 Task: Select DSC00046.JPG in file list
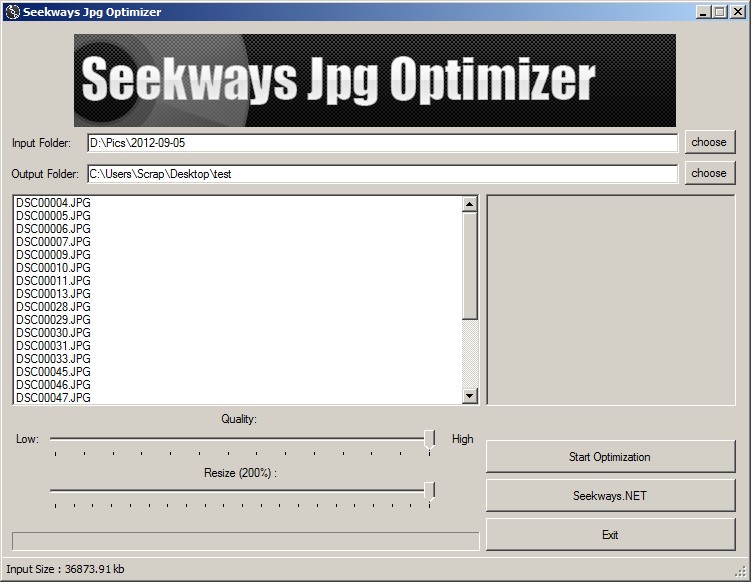coord(53,384)
